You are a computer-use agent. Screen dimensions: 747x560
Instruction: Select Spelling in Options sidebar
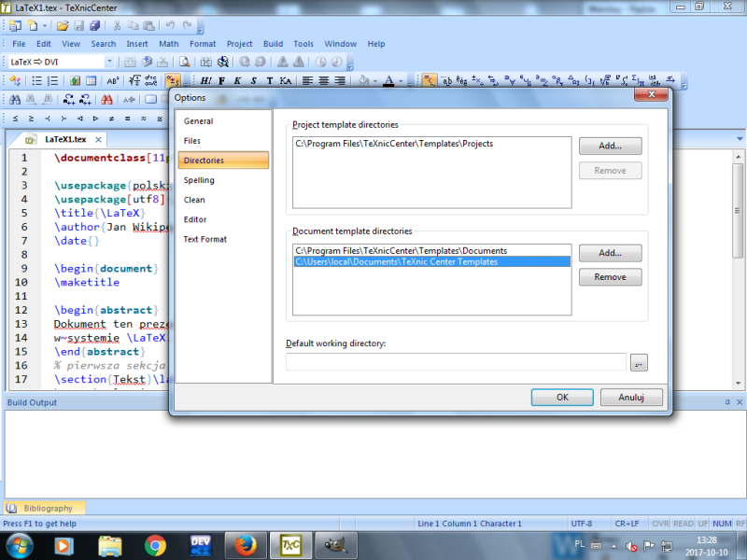[223, 180]
